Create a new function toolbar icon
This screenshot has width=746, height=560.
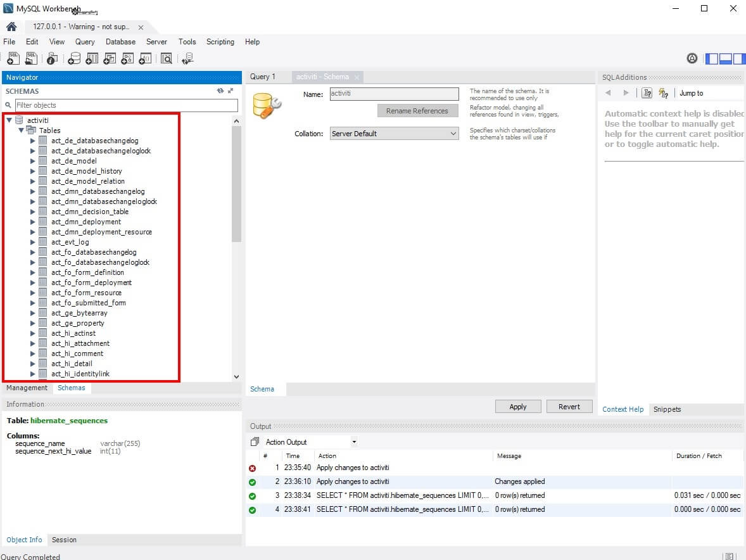(144, 58)
